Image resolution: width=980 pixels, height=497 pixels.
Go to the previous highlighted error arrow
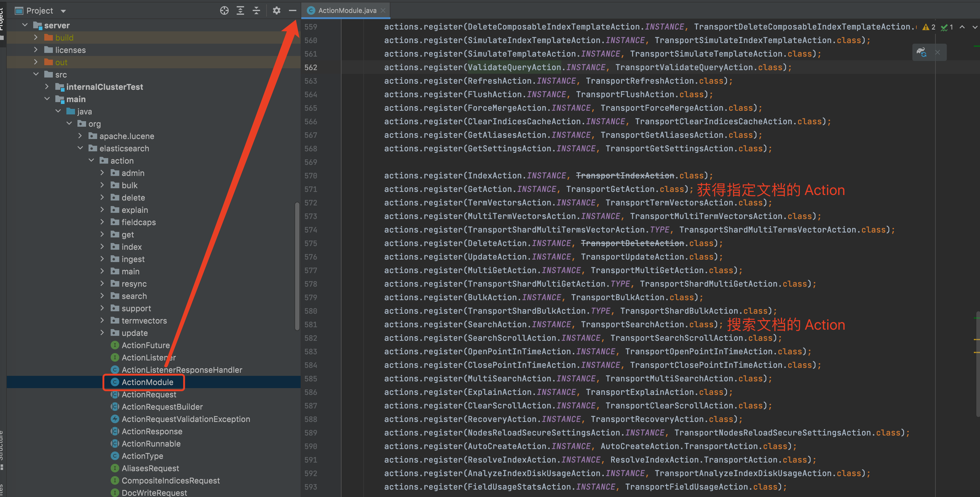962,27
